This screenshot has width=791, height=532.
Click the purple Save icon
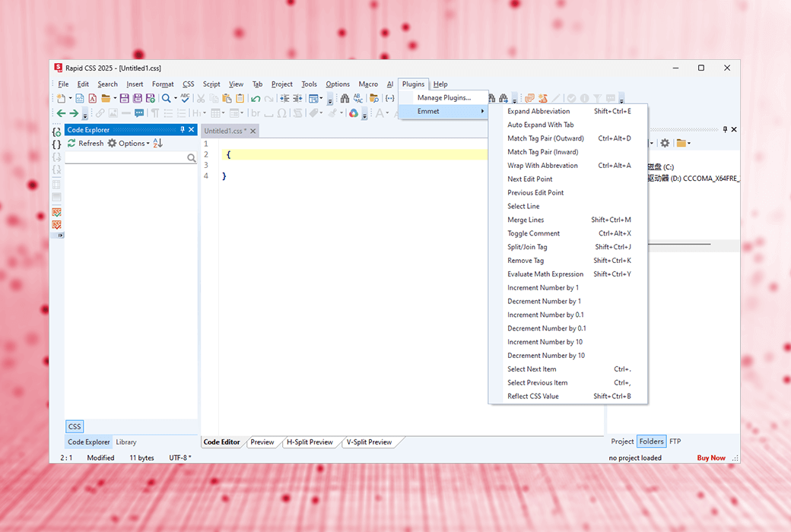[x=124, y=98]
